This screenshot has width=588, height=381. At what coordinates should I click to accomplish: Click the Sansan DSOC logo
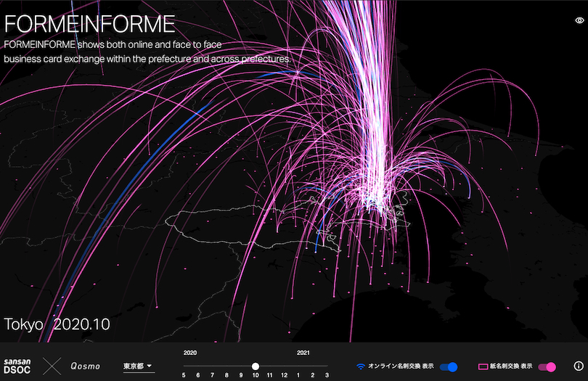(17, 366)
